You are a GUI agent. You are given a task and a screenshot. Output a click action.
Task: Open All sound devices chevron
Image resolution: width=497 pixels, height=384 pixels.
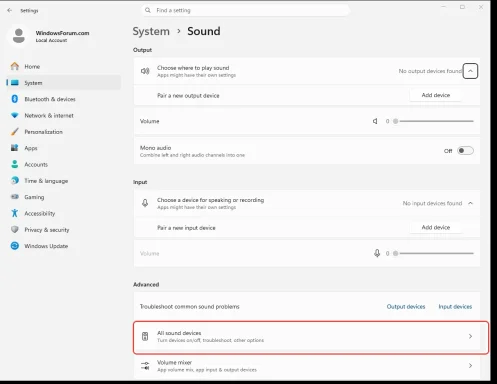pyautogui.click(x=470, y=336)
